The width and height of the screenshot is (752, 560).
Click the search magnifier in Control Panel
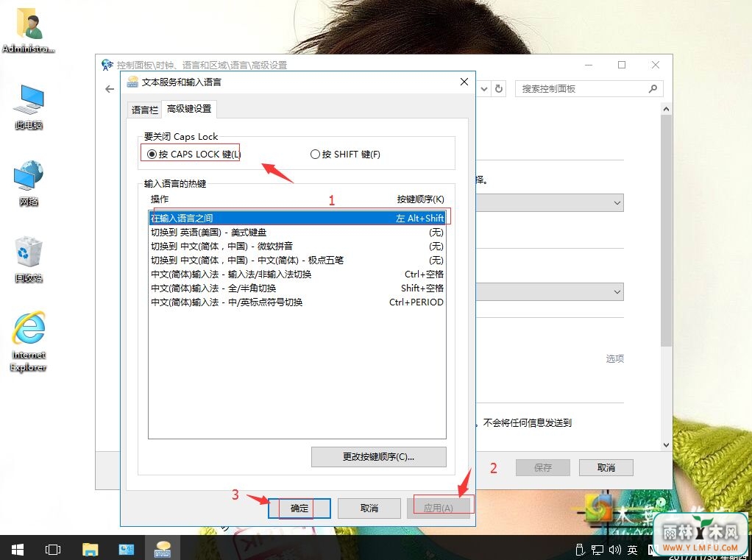[x=653, y=89]
